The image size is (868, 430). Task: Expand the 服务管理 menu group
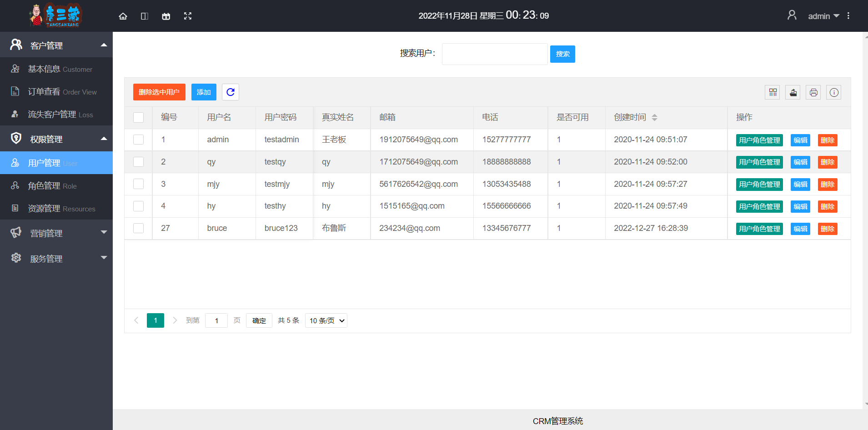pyautogui.click(x=56, y=258)
